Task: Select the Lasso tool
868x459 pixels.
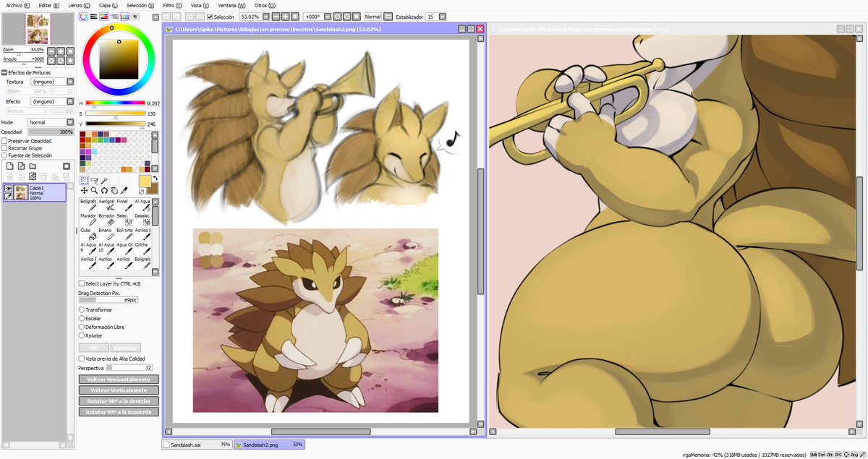Action: [x=94, y=181]
